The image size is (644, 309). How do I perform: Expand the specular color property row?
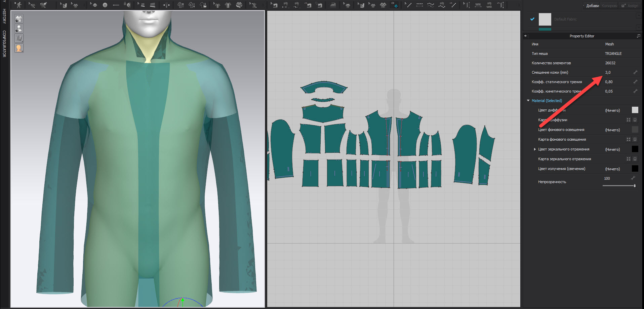535,149
